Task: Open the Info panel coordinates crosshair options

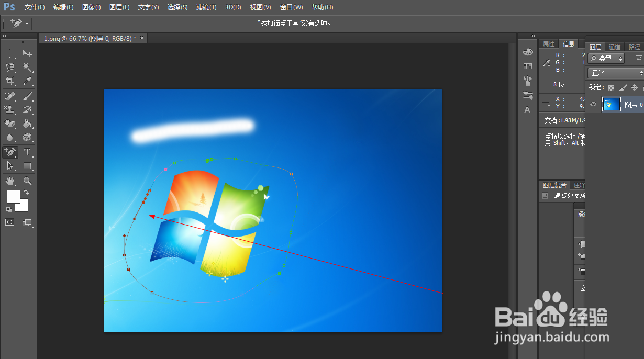Action: [547, 103]
